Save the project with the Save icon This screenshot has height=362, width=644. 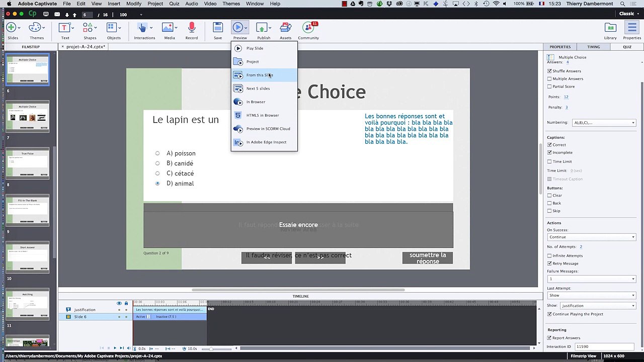217,28
